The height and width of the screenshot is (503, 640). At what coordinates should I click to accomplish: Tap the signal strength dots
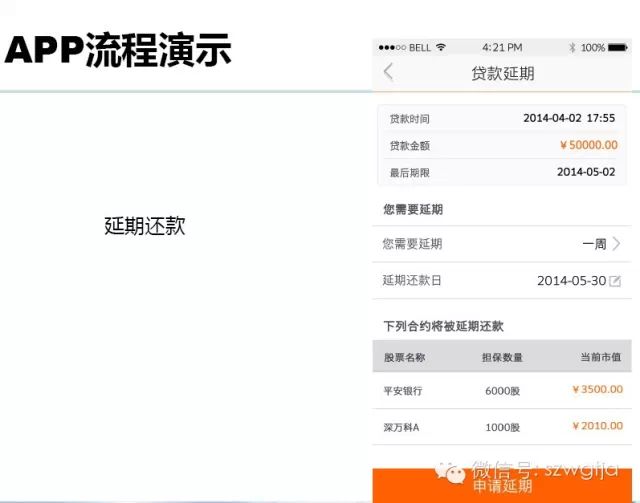[x=392, y=48]
